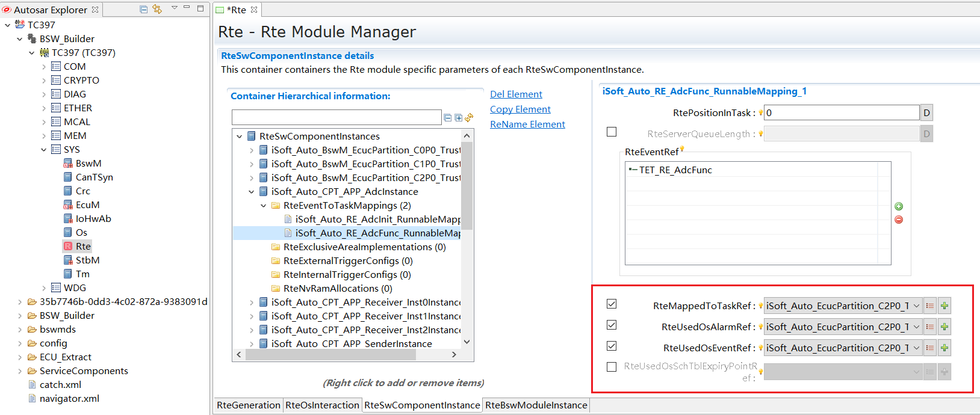Click red remove button beside RteEventRef list

(x=899, y=220)
